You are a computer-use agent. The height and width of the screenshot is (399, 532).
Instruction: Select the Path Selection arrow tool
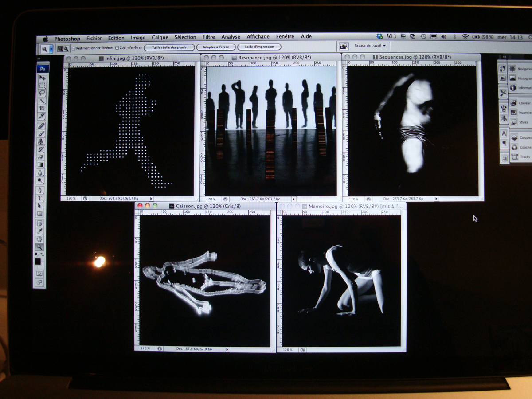40,206
